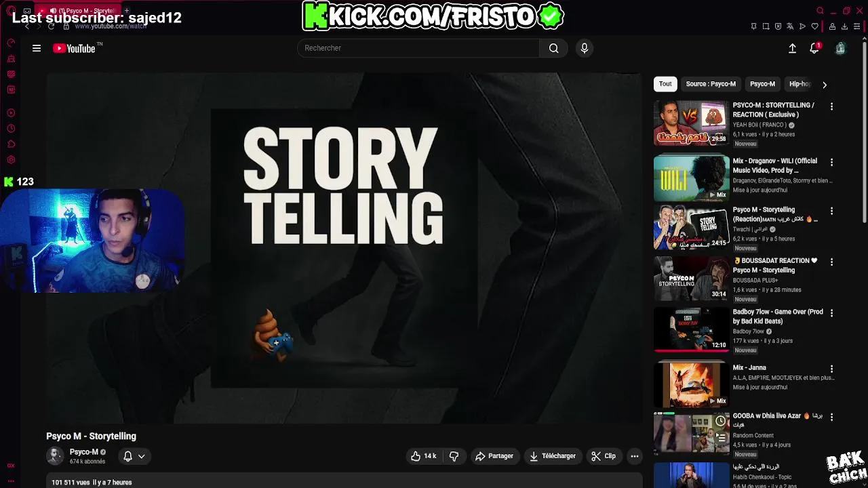Open the sidebar settings gear icon
The width and height of the screenshot is (868, 488).
11,160
